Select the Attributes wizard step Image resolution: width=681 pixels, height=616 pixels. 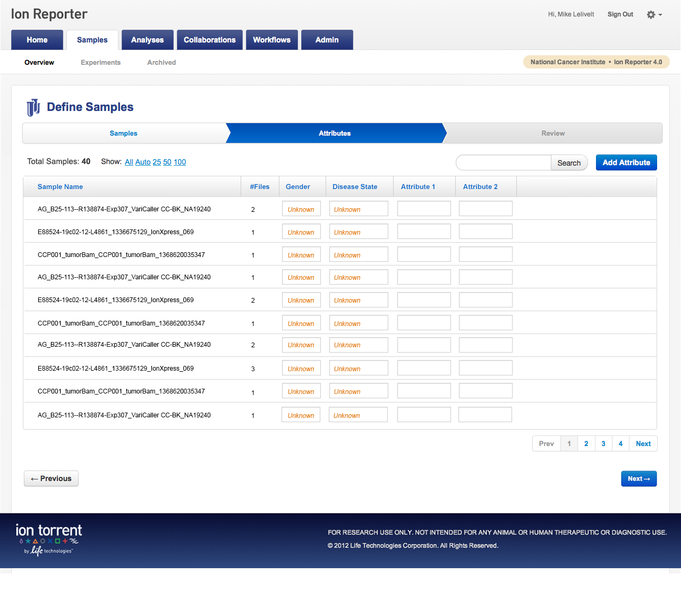335,133
